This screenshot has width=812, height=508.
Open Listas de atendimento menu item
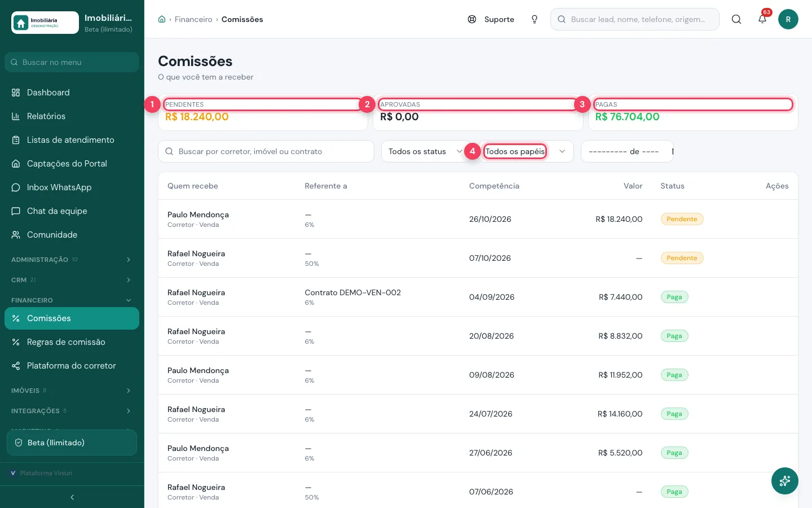(72, 140)
